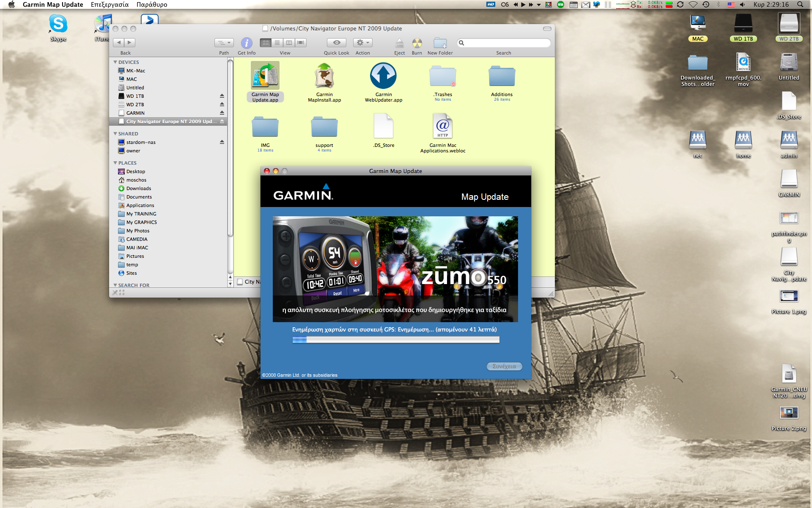Select rmpfcpd_600.mov on desktop
The width and height of the screenshot is (812, 508).
click(x=743, y=70)
